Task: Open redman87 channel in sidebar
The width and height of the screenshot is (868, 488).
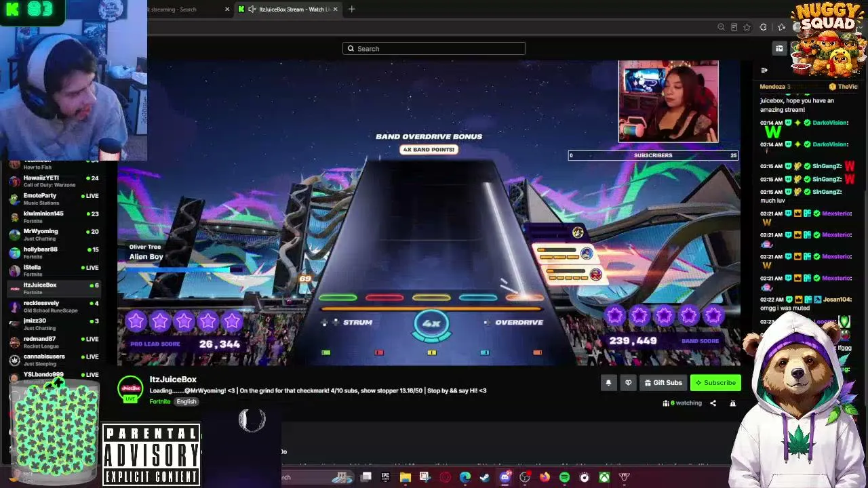Action: [x=54, y=342]
